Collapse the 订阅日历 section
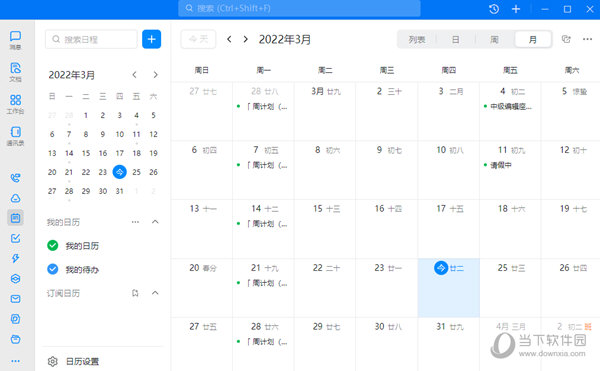 coord(155,293)
